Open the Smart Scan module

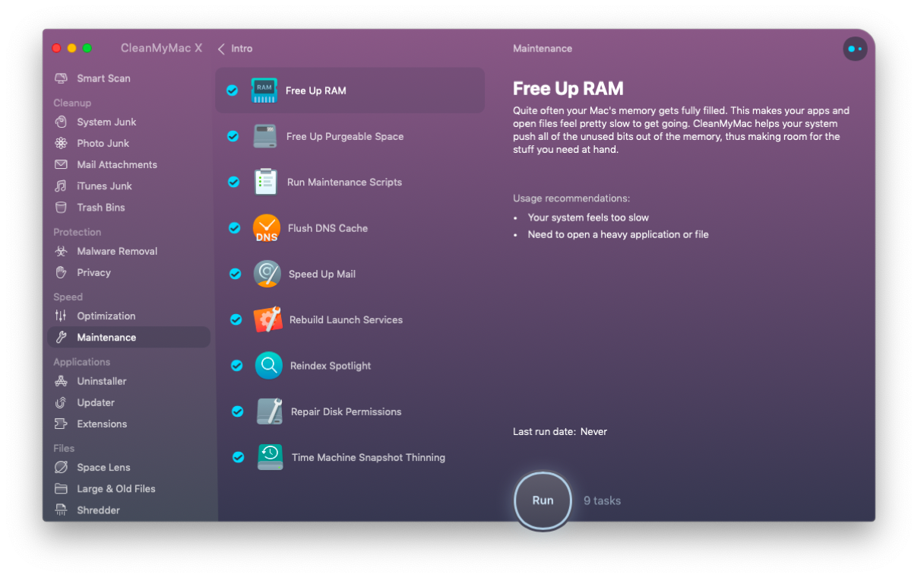tap(128, 78)
